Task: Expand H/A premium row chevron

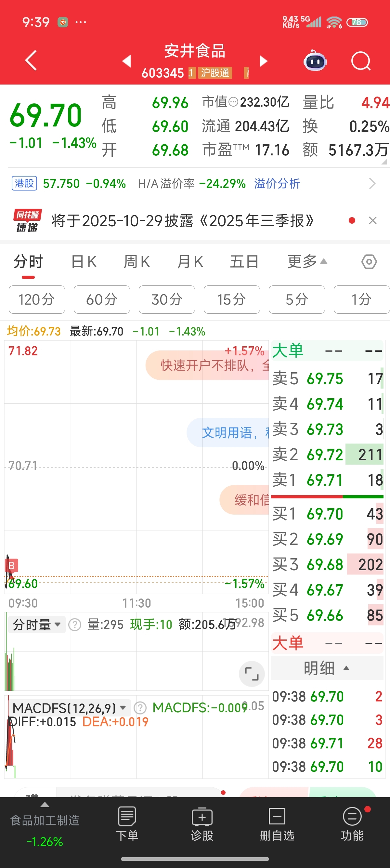Action: pyautogui.click(x=372, y=184)
